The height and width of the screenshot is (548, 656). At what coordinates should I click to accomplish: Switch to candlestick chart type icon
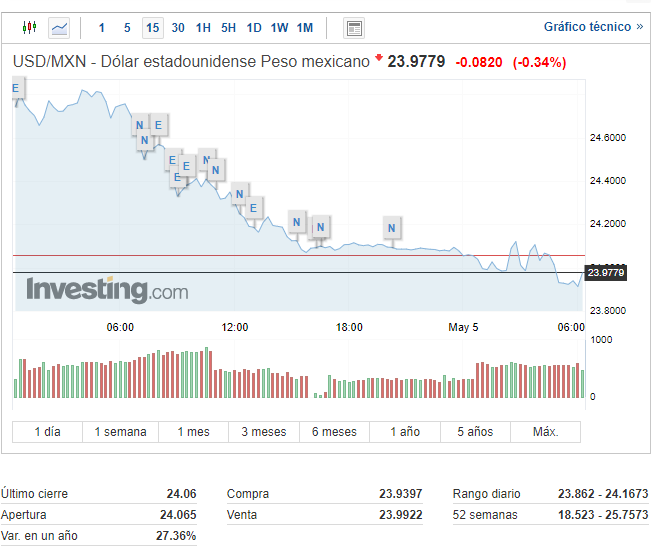tap(28, 27)
